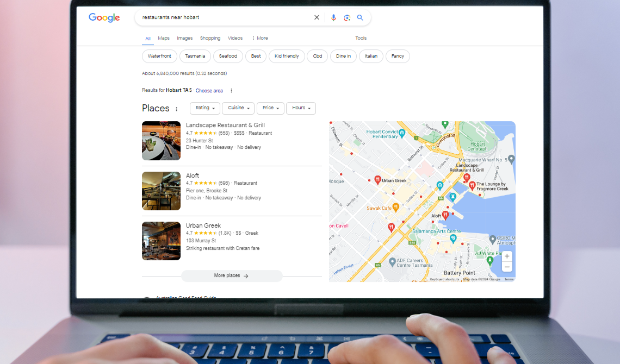Image resolution: width=620 pixels, height=364 pixels.
Task: Select the Aloft restaurant pin on the map
Action: (x=445, y=215)
